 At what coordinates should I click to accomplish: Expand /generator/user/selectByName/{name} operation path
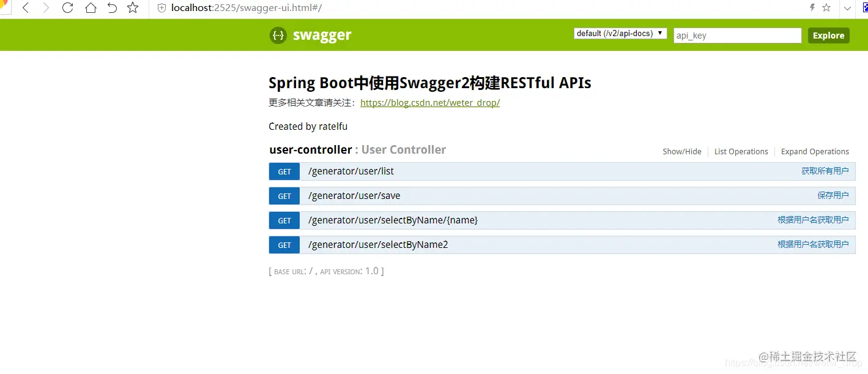coord(393,220)
